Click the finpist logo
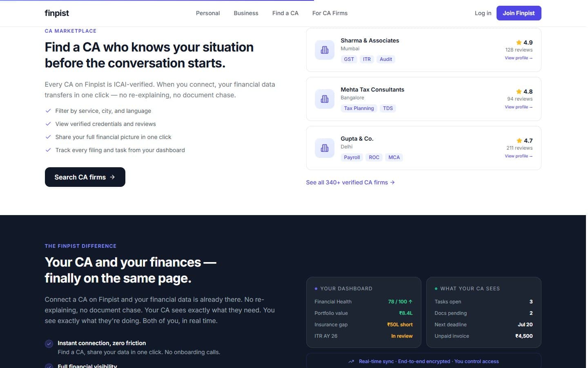 [57, 13]
